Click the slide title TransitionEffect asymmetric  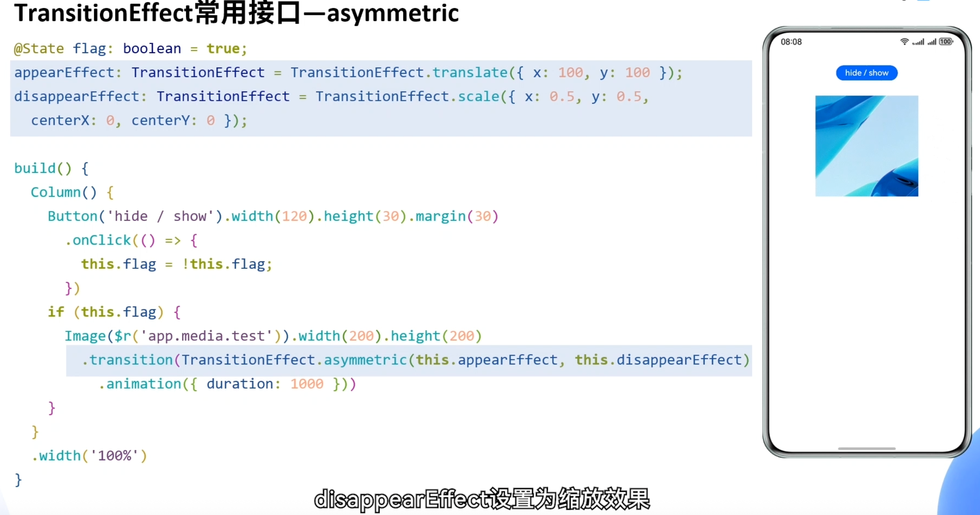click(236, 13)
